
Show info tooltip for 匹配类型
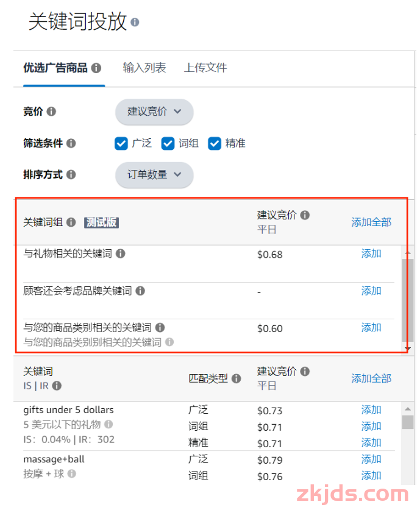coord(236,379)
